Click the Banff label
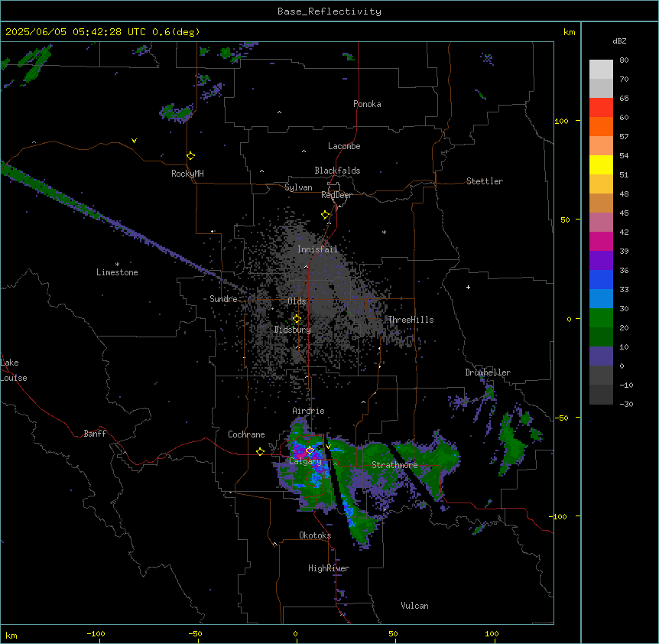This screenshot has height=644, width=659. [x=95, y=434]
